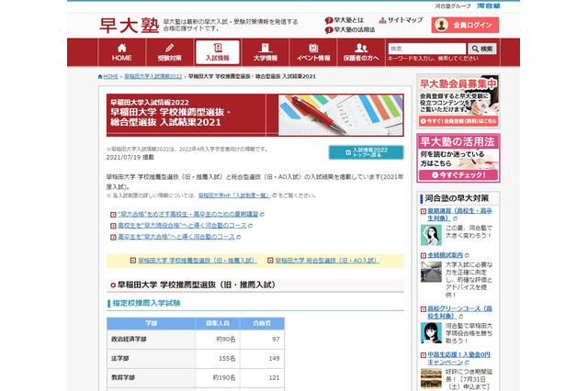The height and width of the screenshot is (391, 588).
Task: Open the 高校グリーンコース sidebar link
Action: pos(459,312)
